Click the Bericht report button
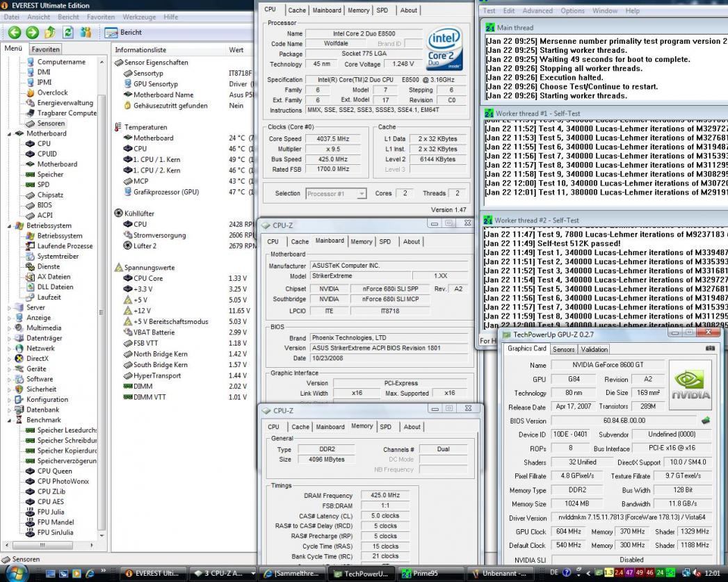This screenshot has width=728, height=582. [x=124, y=32]
